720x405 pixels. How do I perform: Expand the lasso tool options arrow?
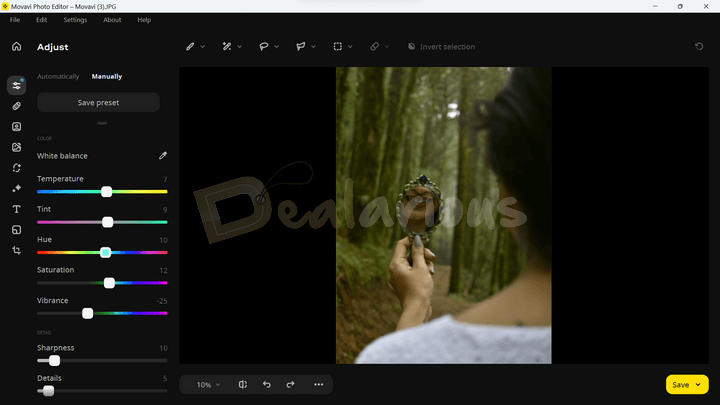(276, 47)
